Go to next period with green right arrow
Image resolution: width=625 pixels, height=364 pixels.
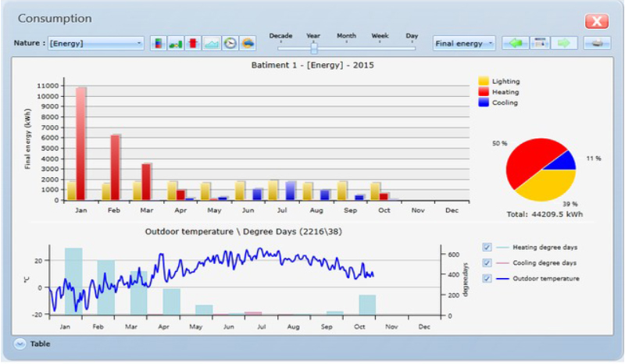point(565,43)
